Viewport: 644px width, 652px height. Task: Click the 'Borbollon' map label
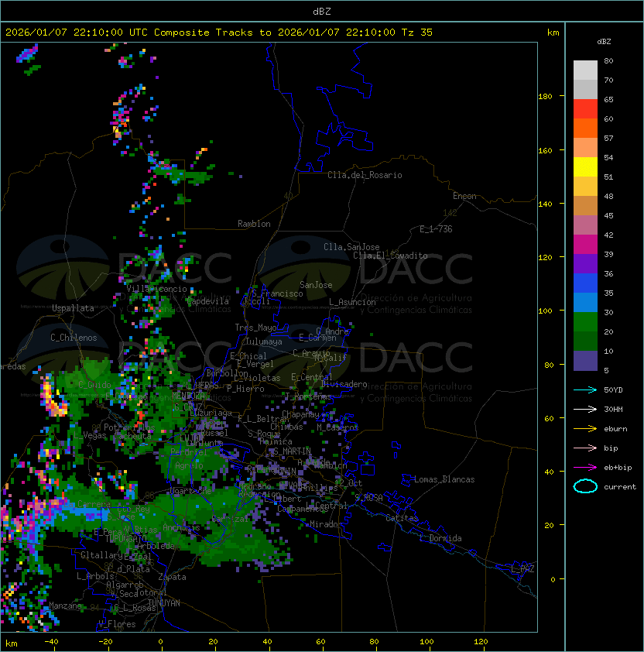click(228, 373)
